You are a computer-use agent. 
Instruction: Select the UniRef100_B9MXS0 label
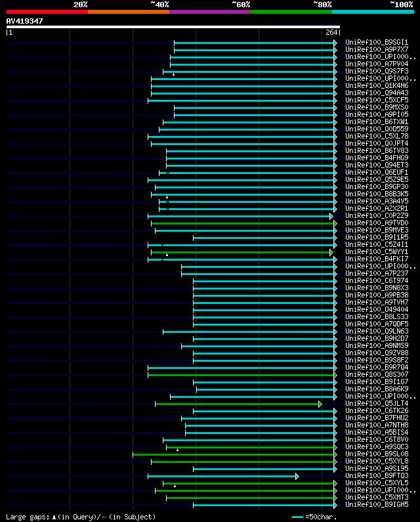point(377,107)
